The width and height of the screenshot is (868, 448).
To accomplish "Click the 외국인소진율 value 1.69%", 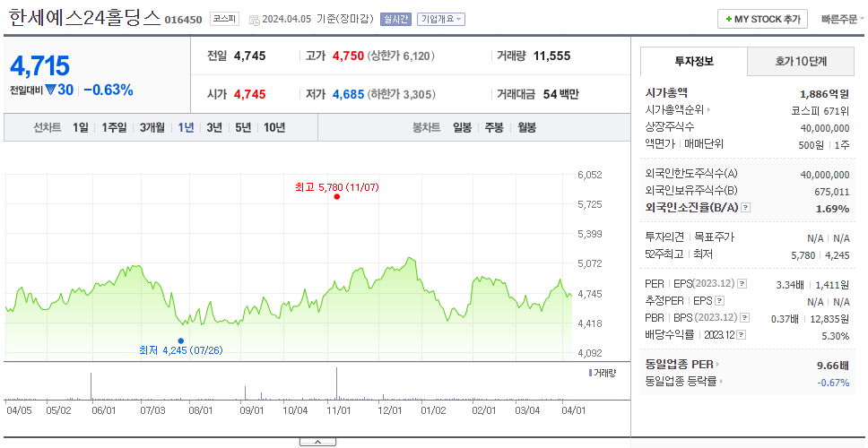I will [832, 209].
